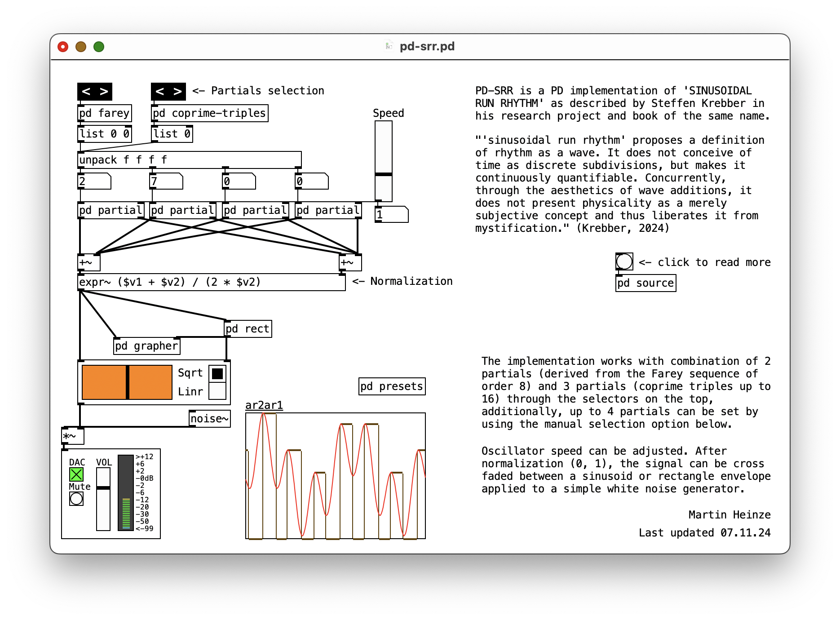The height and width of the screenshot is (620, 840).
Task: Click the VOL vertical slider
Action: pos(103,488)
